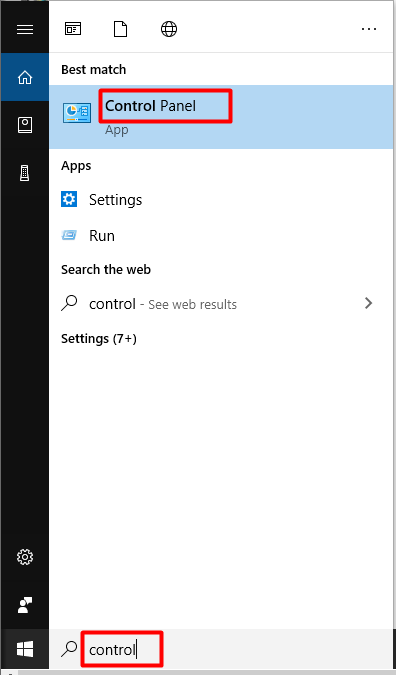Filter results by Web globe icon

click(x=169, y=29)
